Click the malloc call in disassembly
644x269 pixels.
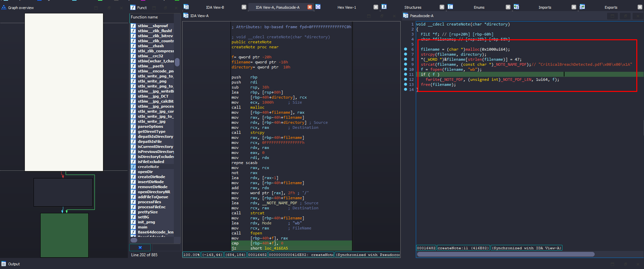point(257,107)
